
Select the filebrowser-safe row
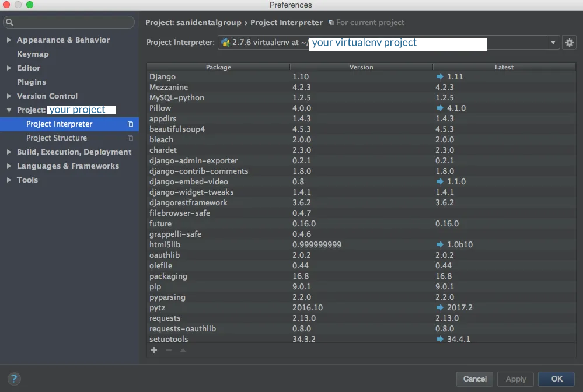(361, 213)
